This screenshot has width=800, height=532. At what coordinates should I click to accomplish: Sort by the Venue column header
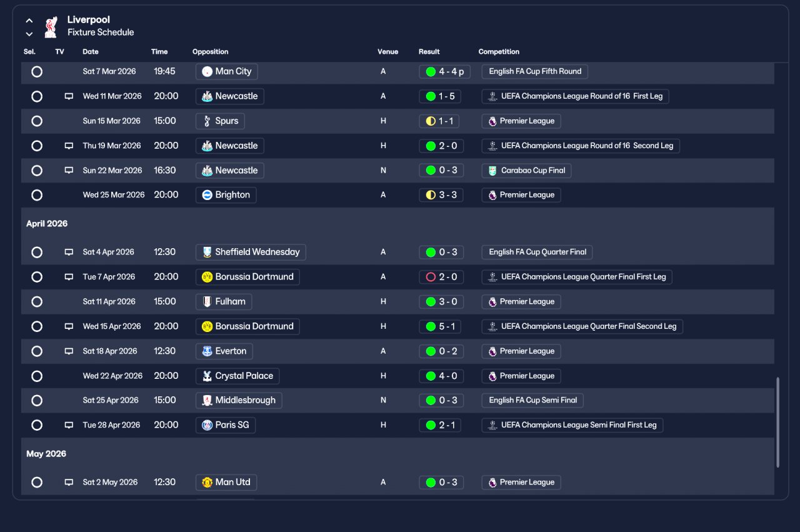pyautogui.click(x=387, y=52)
